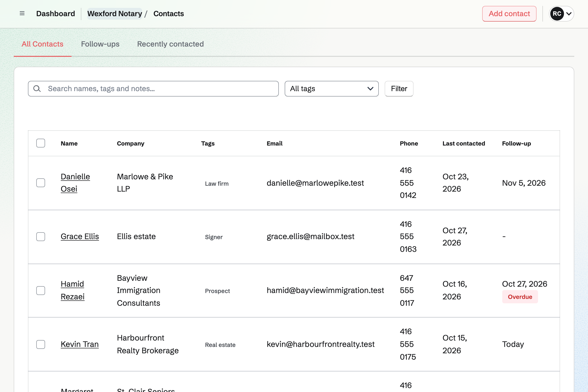The height and width of the screenshot is (392, 588).
Task: Click the hamid@bayviewimmigration.test email
Action: (325, 290)
